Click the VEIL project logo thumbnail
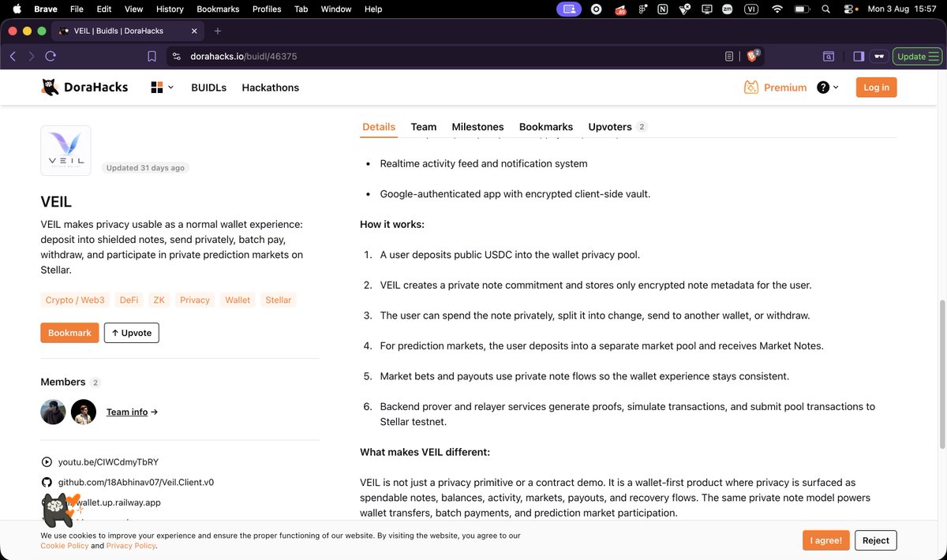Viewport: 947px width, 560px height. pyautogui.click(x=66, y=150)
